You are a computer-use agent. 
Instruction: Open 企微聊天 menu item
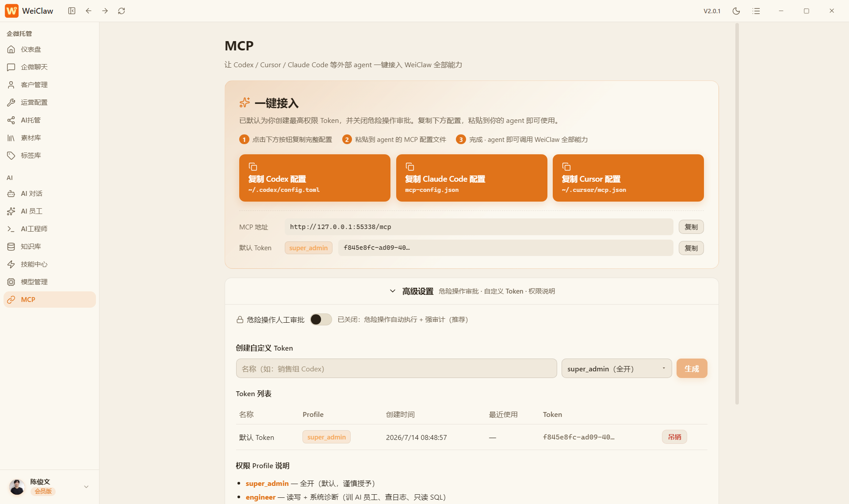(50, 67)
